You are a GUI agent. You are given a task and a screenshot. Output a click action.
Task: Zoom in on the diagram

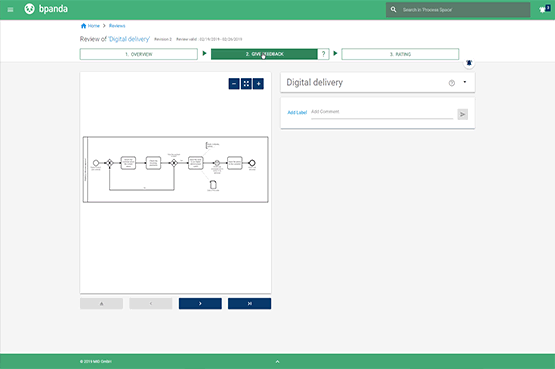pyautogui.click(x=258, y=84)
